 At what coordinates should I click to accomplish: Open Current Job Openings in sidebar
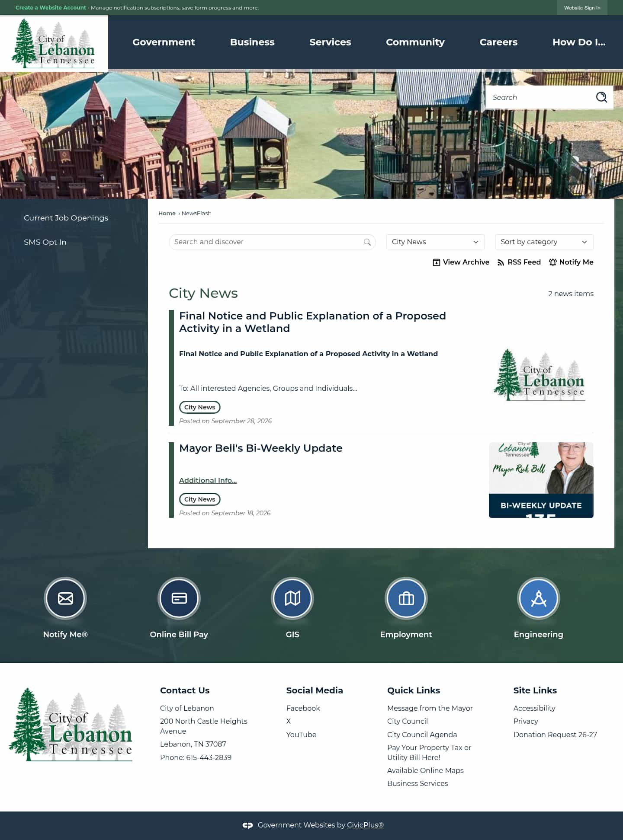66,218
